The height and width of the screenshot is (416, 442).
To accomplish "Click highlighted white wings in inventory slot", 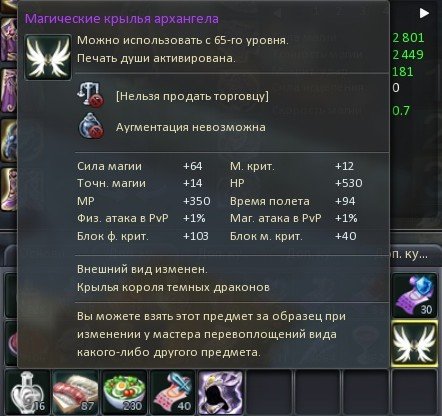I will pyautogui.click(x=414, y=344).
